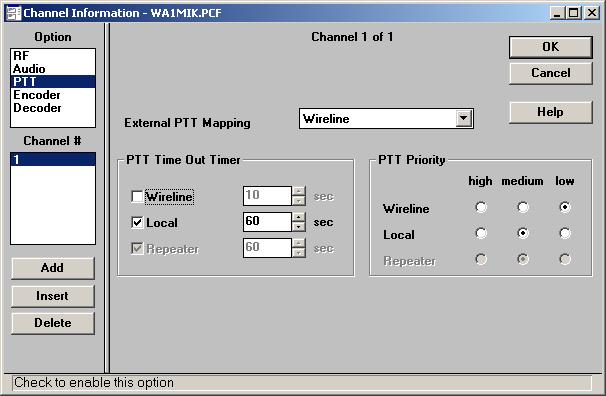Click the status bar hint text

click(94, 382)
